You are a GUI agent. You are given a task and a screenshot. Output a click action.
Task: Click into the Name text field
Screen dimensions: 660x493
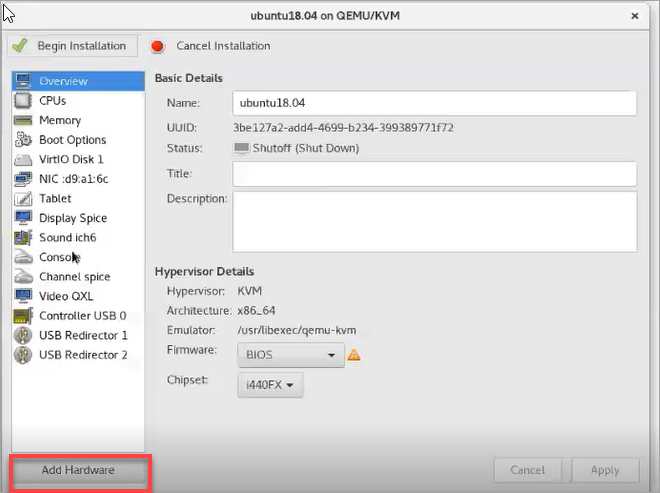434,103
